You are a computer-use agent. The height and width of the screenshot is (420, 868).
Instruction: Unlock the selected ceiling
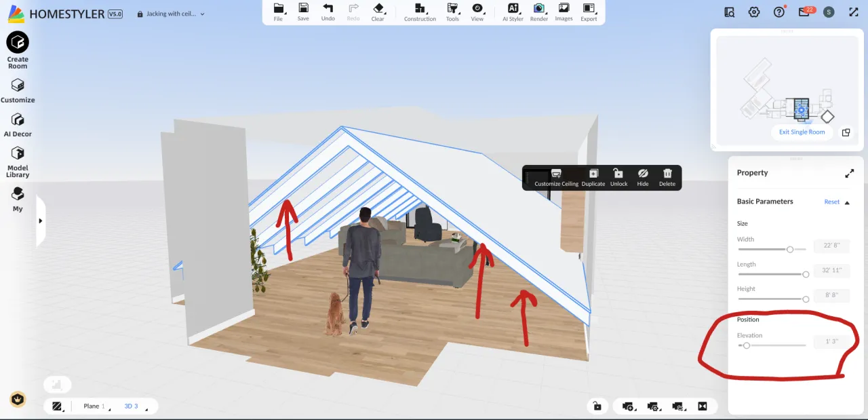point(618,177)
